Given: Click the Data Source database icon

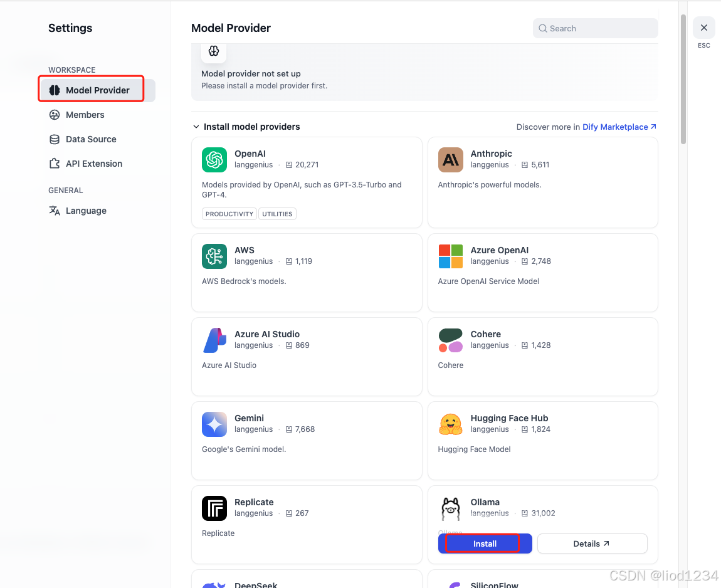Looking at the screenshot, I should click(x=55, y=139).
